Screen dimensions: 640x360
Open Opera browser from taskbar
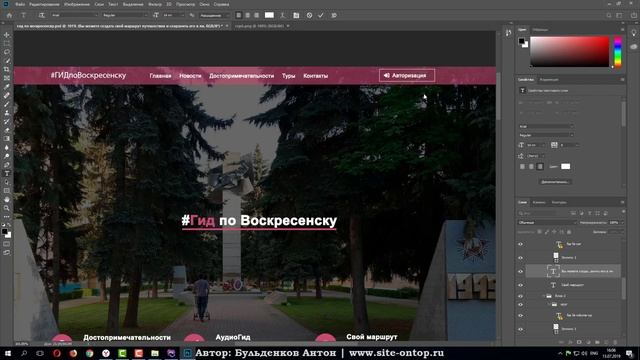tap(57, 353)
